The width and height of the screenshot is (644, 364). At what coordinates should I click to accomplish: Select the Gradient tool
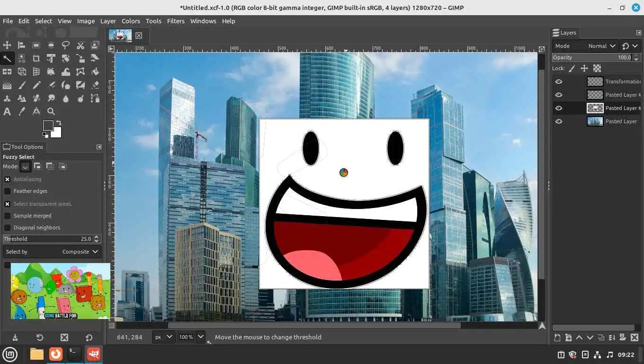(7, 85)
